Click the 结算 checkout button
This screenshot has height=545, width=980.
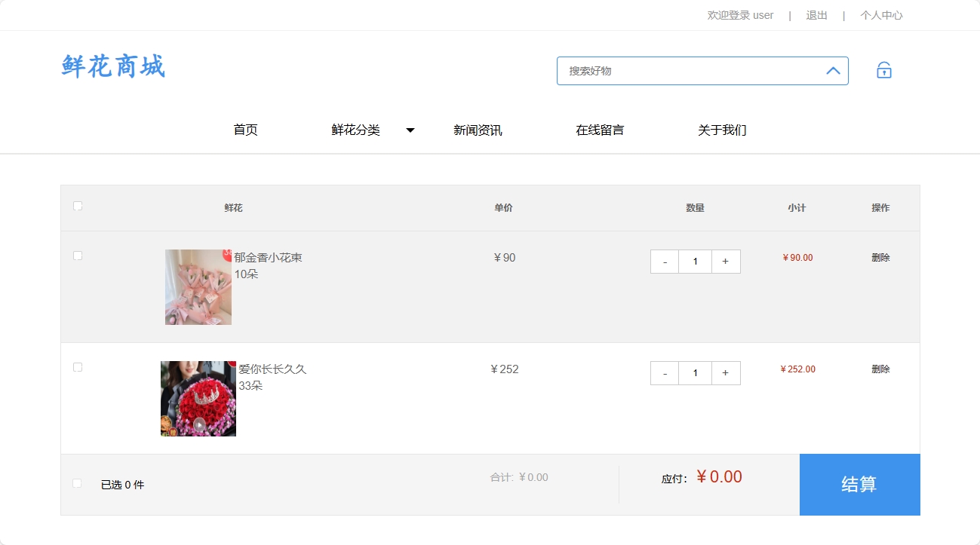[x=859, y=485]
